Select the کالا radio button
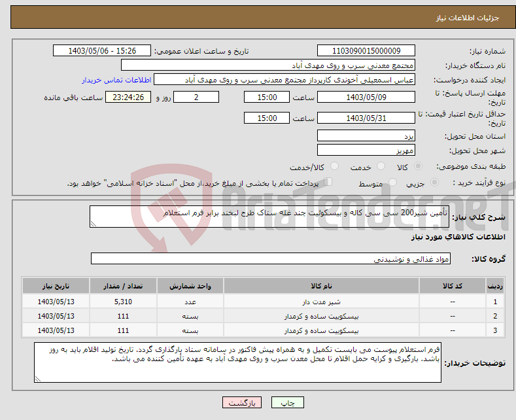This screenshot has height=420, width=516. pyautogui.click(x=418, y=166)
